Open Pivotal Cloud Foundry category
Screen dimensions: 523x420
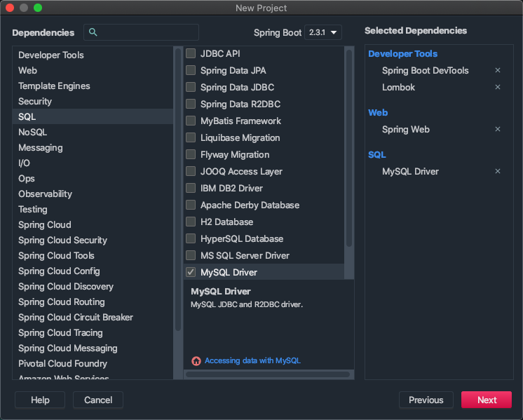(93, 364)
